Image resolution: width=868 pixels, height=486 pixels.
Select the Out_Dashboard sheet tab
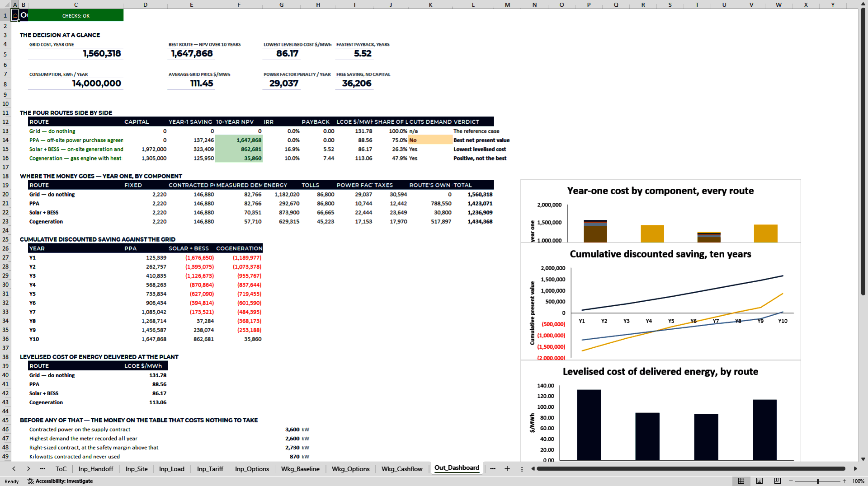457,468
